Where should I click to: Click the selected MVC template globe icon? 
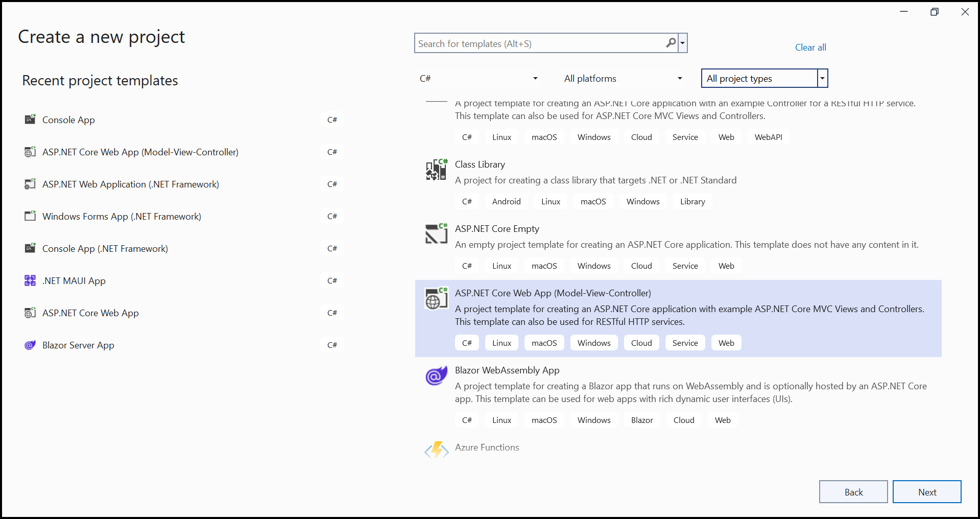(x=436, y=298)
